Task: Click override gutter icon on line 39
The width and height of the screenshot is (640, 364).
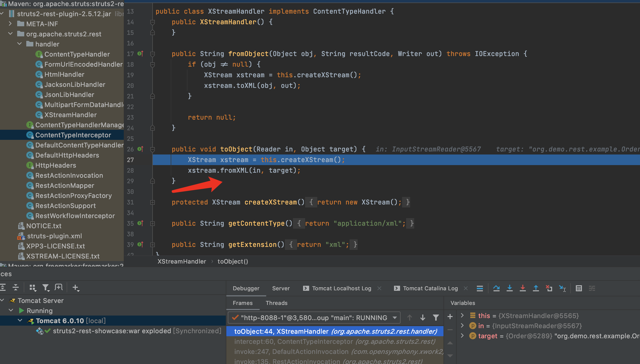Action: [140, 244]
